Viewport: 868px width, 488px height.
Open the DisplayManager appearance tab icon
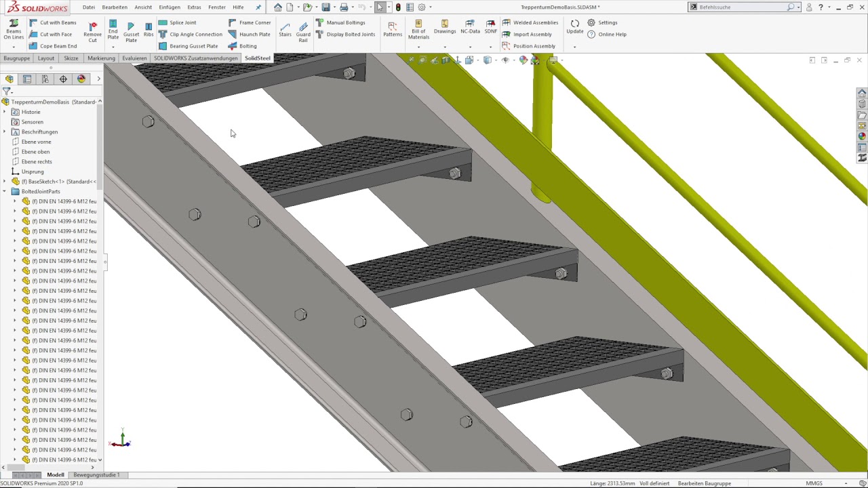[81, 79]
